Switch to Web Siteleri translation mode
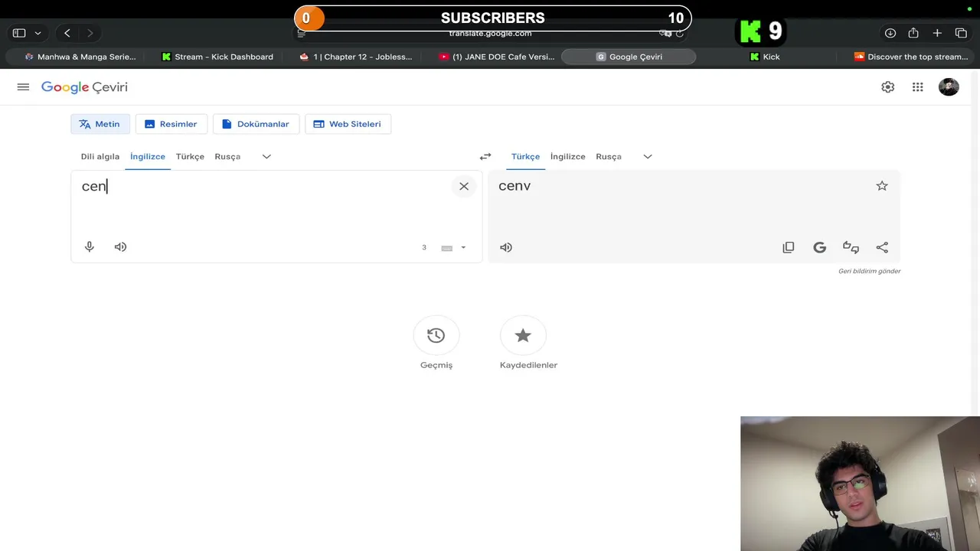This screenshot has height=551, width=980. tap(348, 124)
